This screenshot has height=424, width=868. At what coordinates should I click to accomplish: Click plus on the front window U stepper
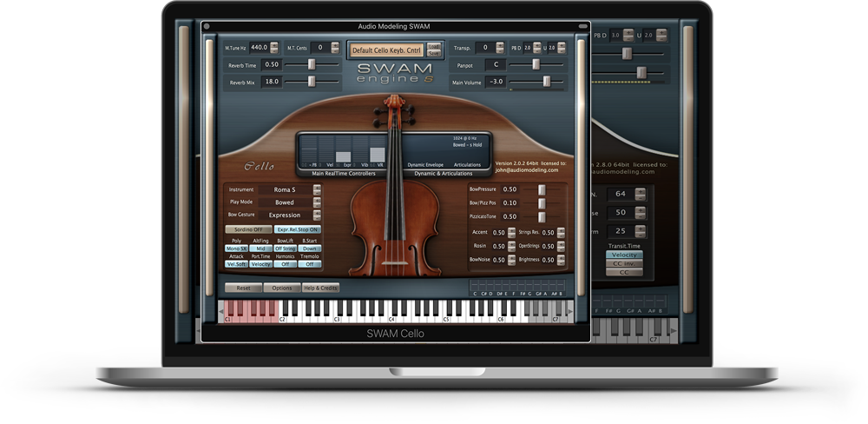click(x=562, y=45)
